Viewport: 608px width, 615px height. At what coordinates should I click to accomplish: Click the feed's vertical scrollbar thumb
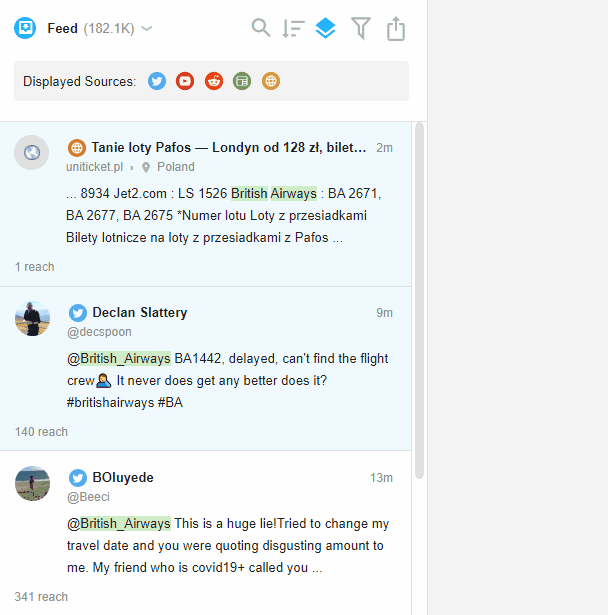pos(419,300)
